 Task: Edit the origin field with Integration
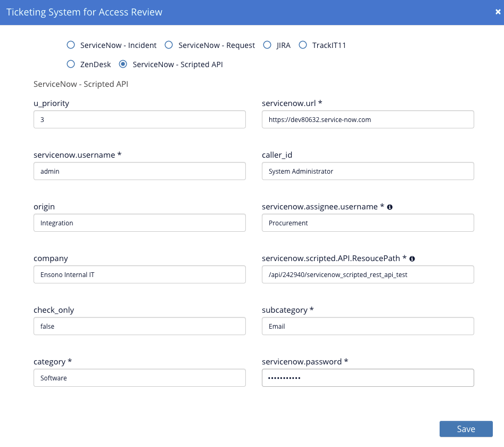pos(139,223)
